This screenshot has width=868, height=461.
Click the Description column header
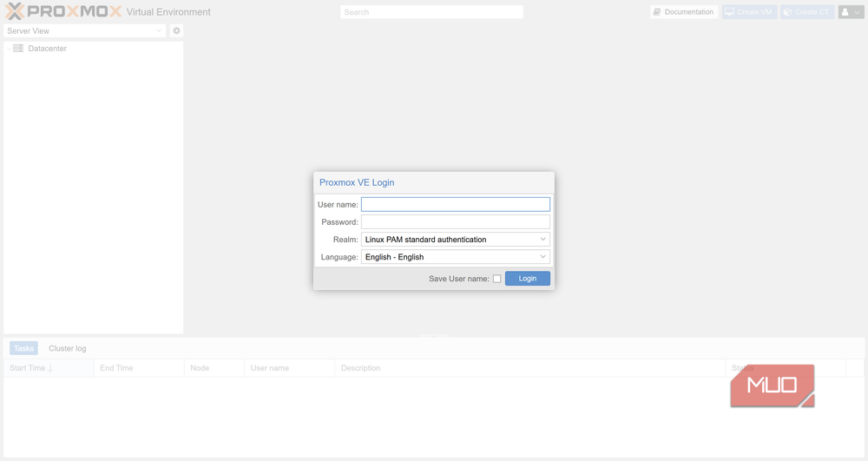coord(529,368)
